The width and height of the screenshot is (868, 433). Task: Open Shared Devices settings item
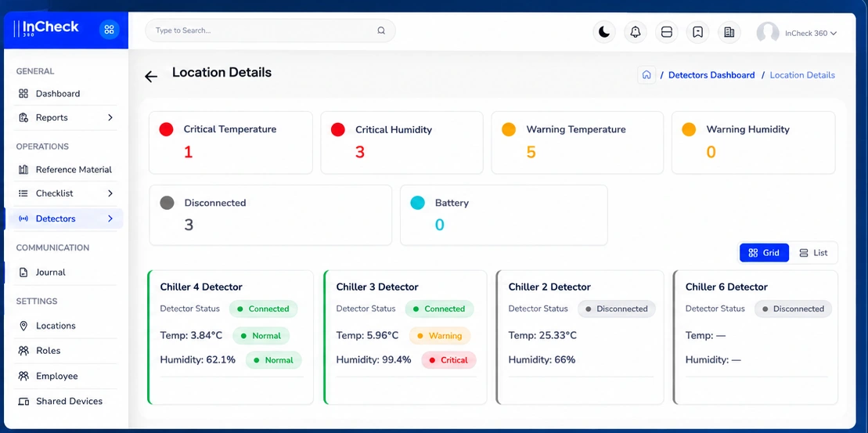(67, 401)
